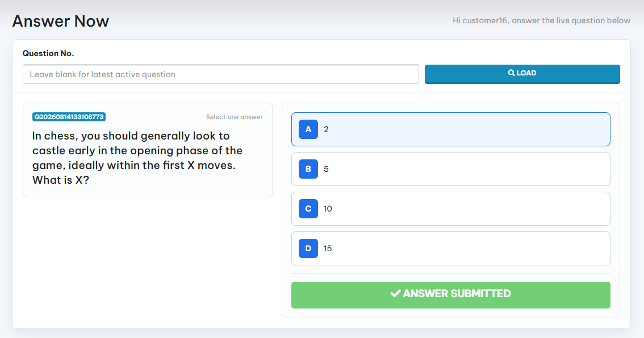The width and height of the screenshot is (644, 338).
Task: Click the blue B letter badge
Action: click(x=308, y=169)
